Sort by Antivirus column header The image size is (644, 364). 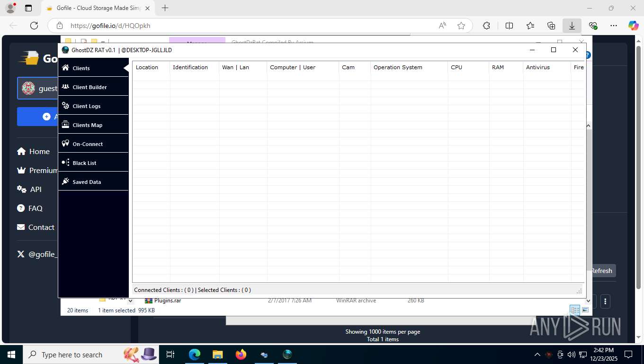(x=547, y=67)
